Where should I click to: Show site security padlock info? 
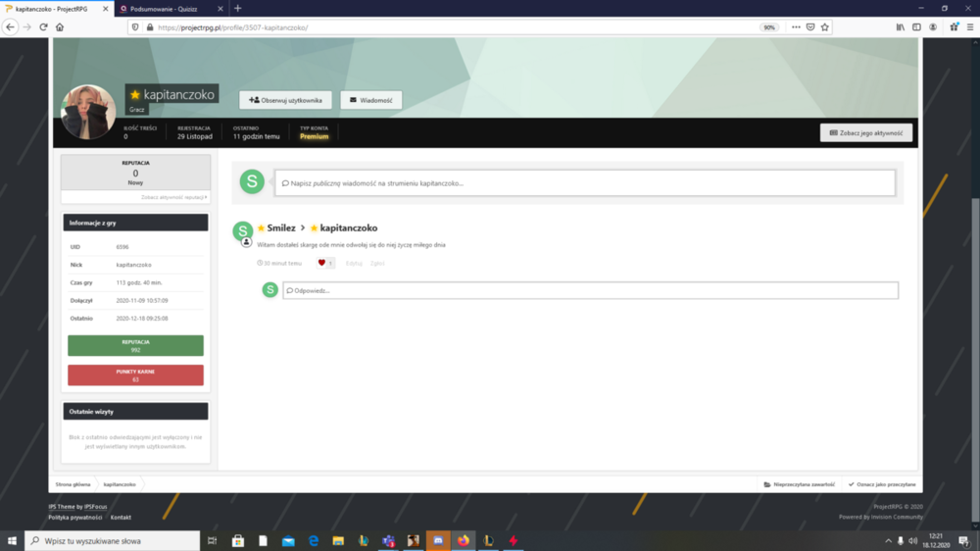[x=149, y=27]
